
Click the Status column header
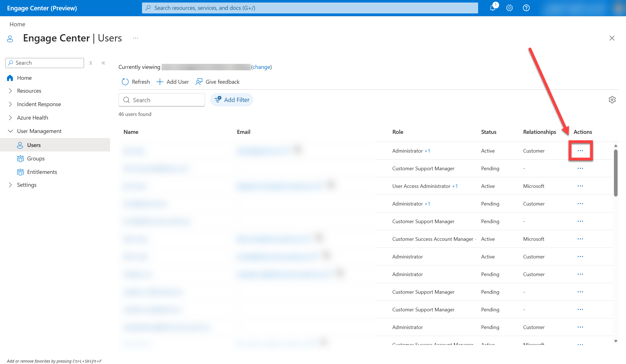(488, 132)
